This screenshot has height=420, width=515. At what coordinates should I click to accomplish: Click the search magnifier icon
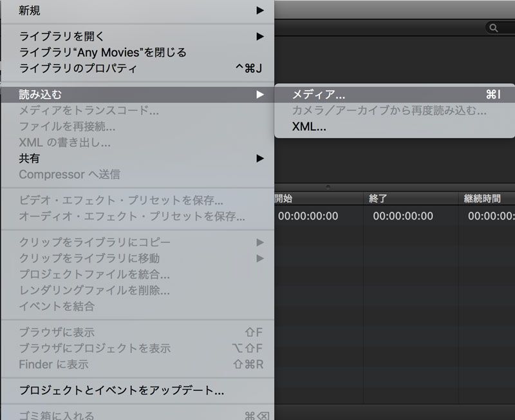point(494,28)
